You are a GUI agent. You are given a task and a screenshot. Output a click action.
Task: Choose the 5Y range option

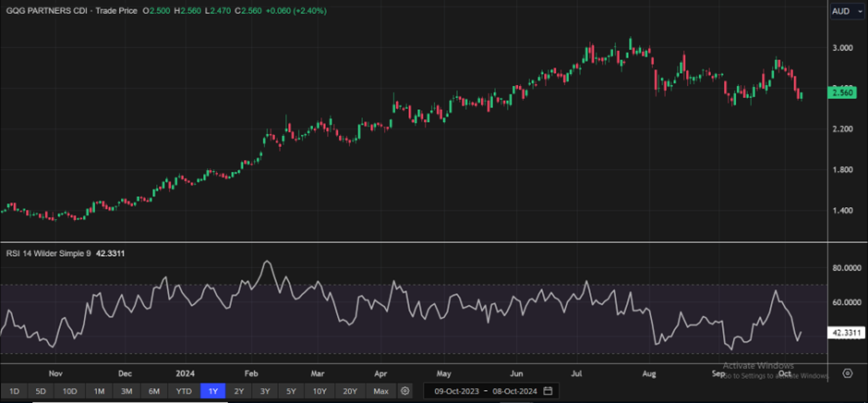point(292,391)
